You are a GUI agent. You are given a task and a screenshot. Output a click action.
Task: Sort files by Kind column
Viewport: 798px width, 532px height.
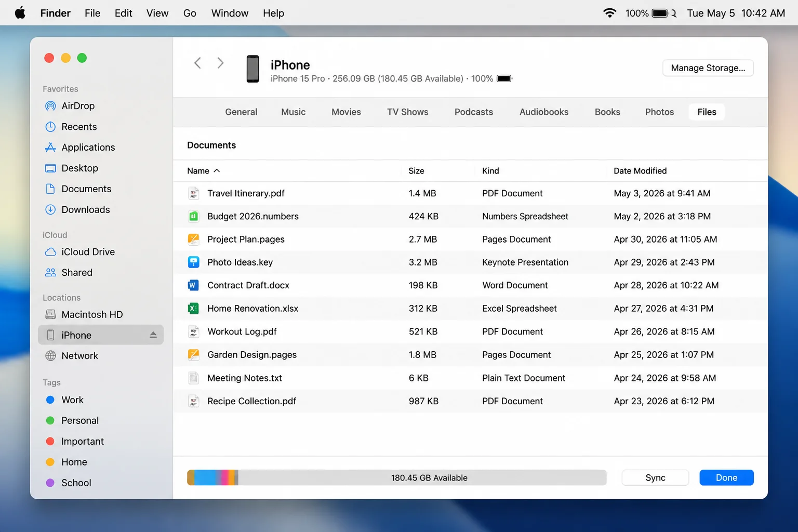tap(490, 171)
